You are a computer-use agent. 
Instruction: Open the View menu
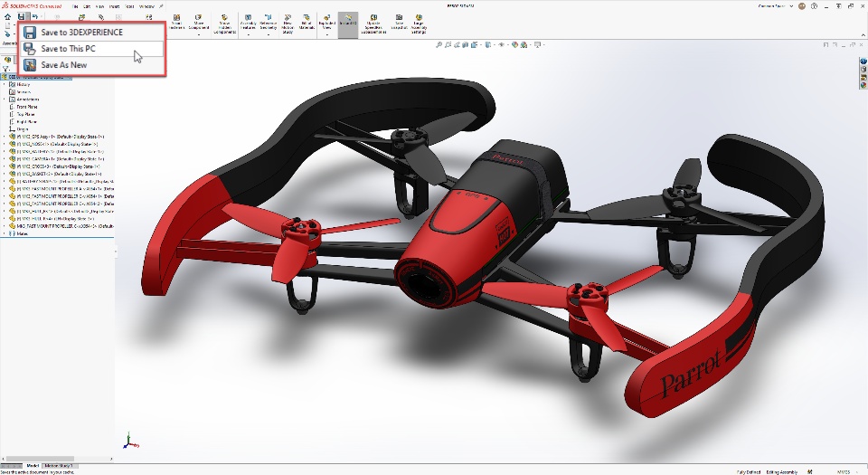pyautogui.click(x=100, y=6)
